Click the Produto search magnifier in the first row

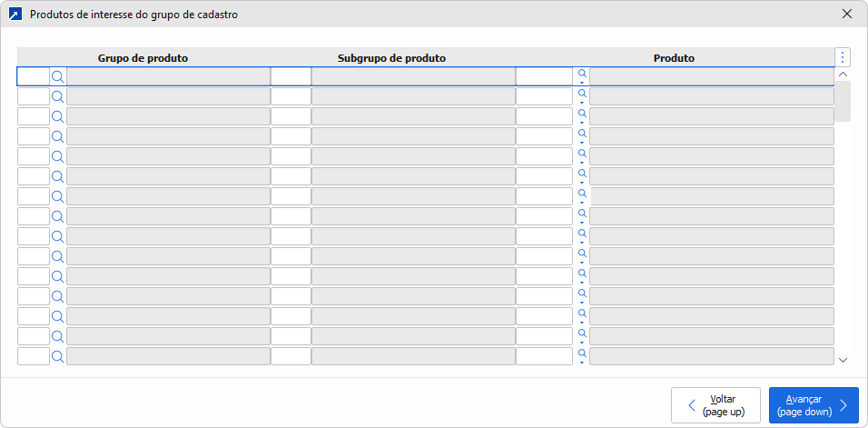(582, 76)
